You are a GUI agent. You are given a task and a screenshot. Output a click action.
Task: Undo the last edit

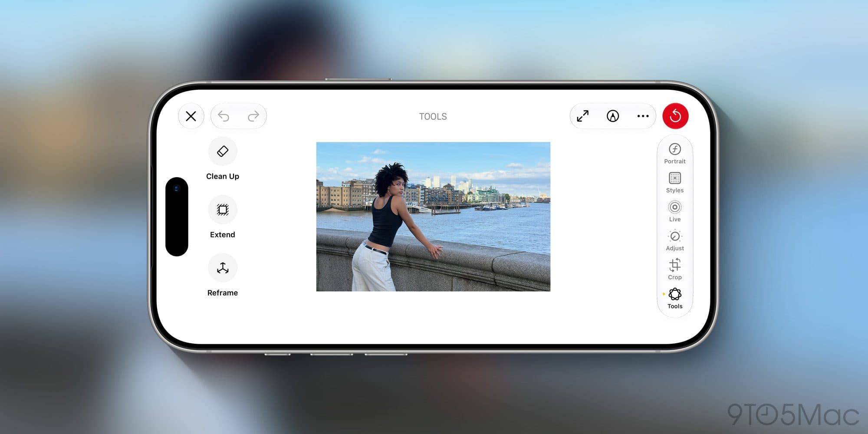point(224,116)
